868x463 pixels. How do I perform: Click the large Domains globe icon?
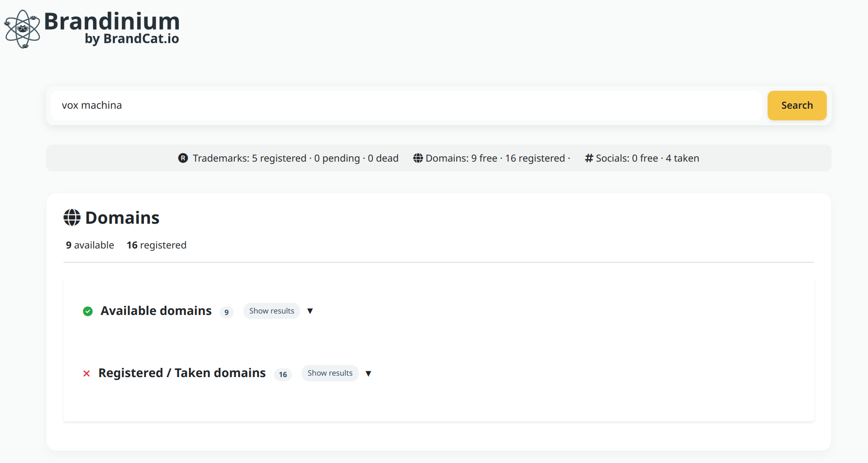click(72, 217)
